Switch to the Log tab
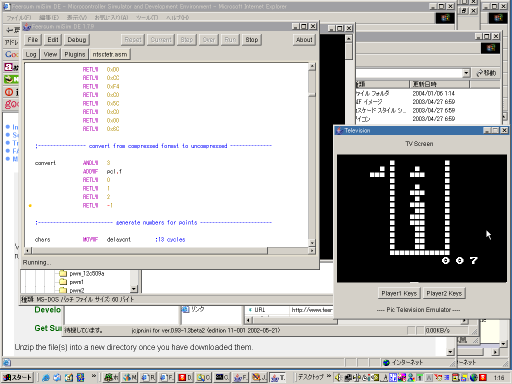The width and height of the screenshot is (512, 384). point(31,54)
